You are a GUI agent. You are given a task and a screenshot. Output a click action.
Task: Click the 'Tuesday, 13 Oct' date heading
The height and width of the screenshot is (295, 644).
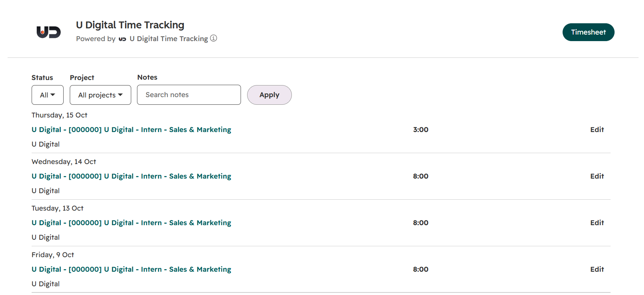point(57,208)
